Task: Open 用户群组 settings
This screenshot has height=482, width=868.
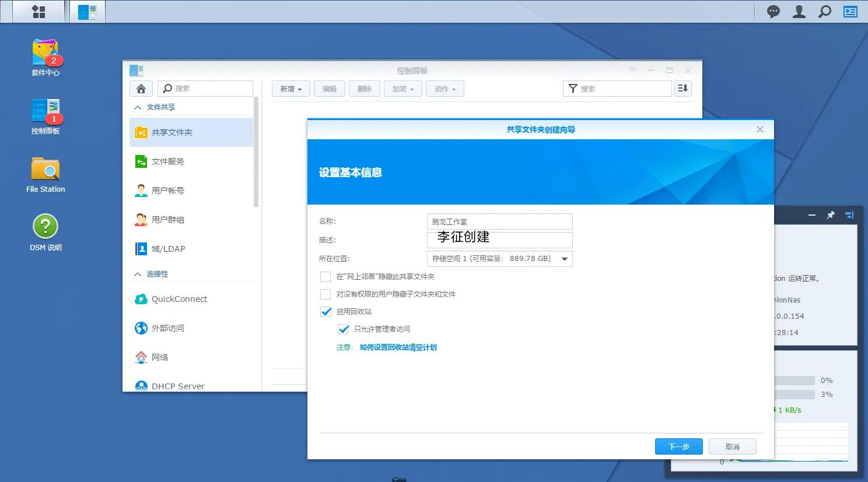Action: pyautogui.click(x=169, y=219)
